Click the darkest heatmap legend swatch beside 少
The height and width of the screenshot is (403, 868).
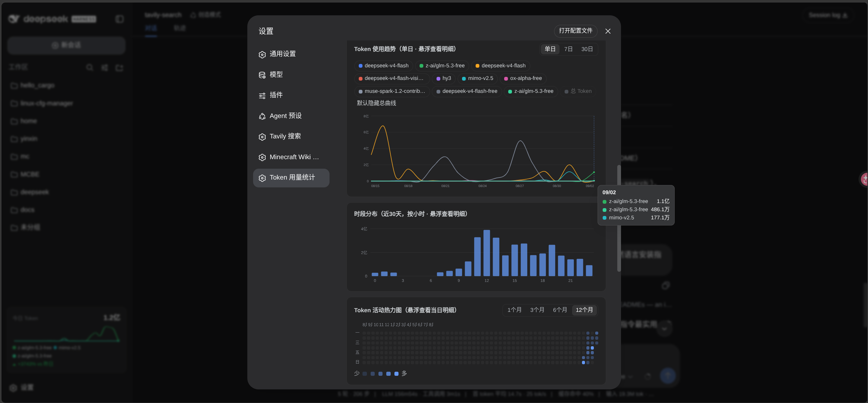click(365, 374)
